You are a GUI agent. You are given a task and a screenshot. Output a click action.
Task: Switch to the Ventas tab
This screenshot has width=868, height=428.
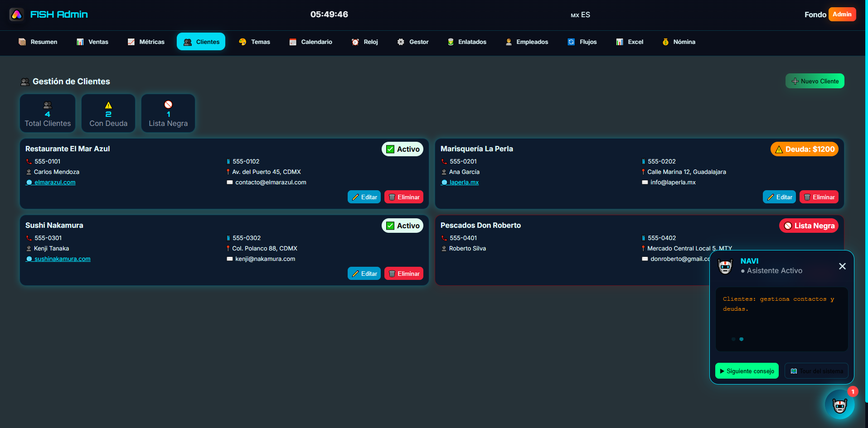[x=92, y=42]
